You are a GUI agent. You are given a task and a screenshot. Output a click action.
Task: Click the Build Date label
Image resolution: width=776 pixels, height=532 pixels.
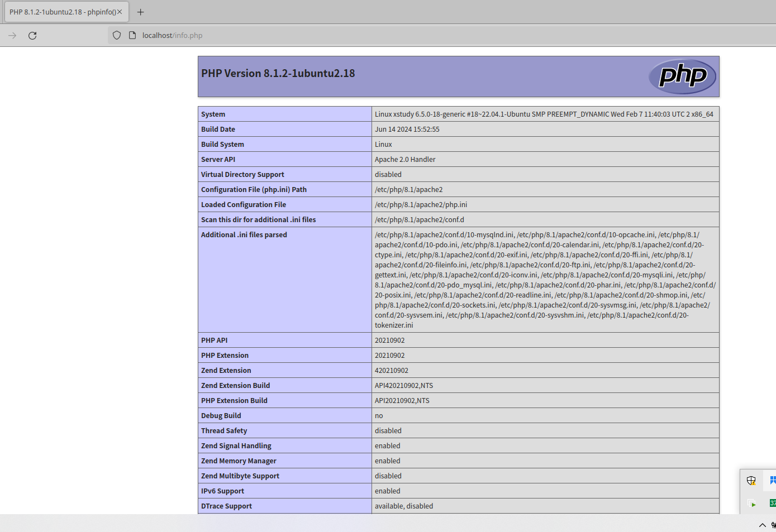pyautogui.click(x=218, y=129)
